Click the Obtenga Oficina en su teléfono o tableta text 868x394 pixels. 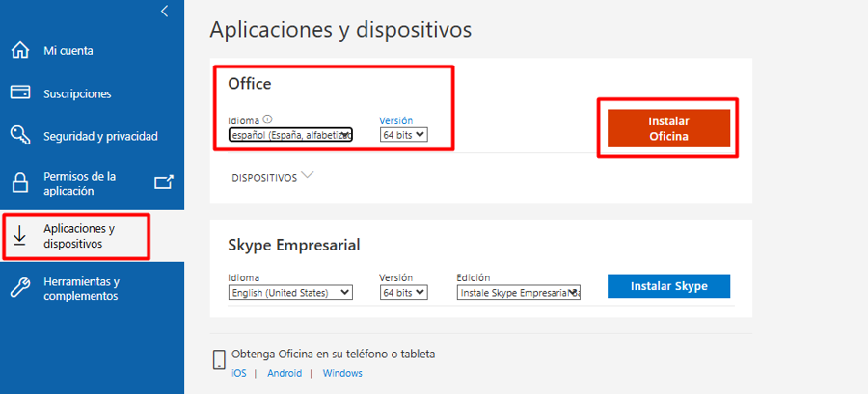(x=334, y=355)
